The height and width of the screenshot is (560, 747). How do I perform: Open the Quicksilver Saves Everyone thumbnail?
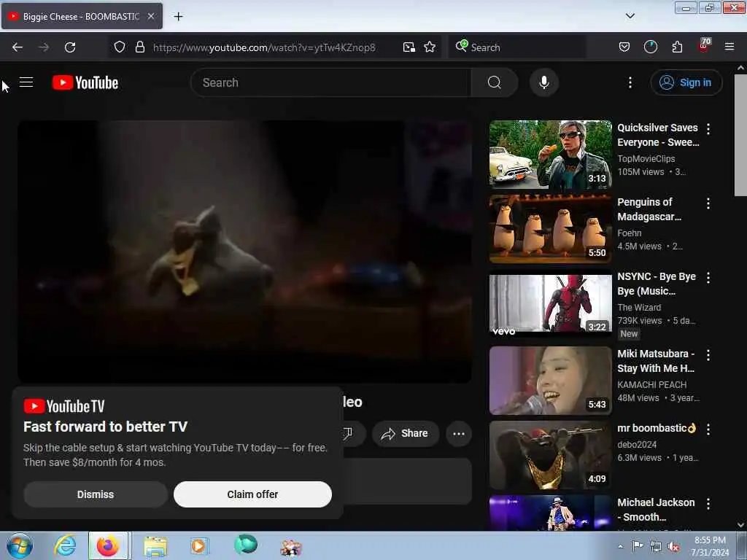tap(550, 155)
